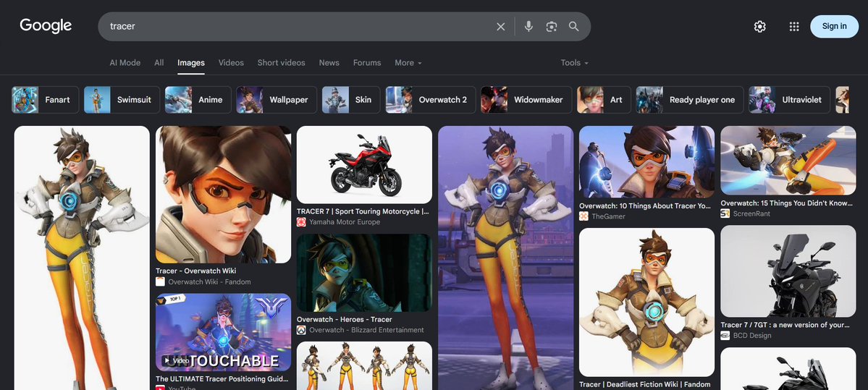The height and width of the screenshot is (390, 868).
Task: Filter images by Anime chip
Action: coord(198,100)
